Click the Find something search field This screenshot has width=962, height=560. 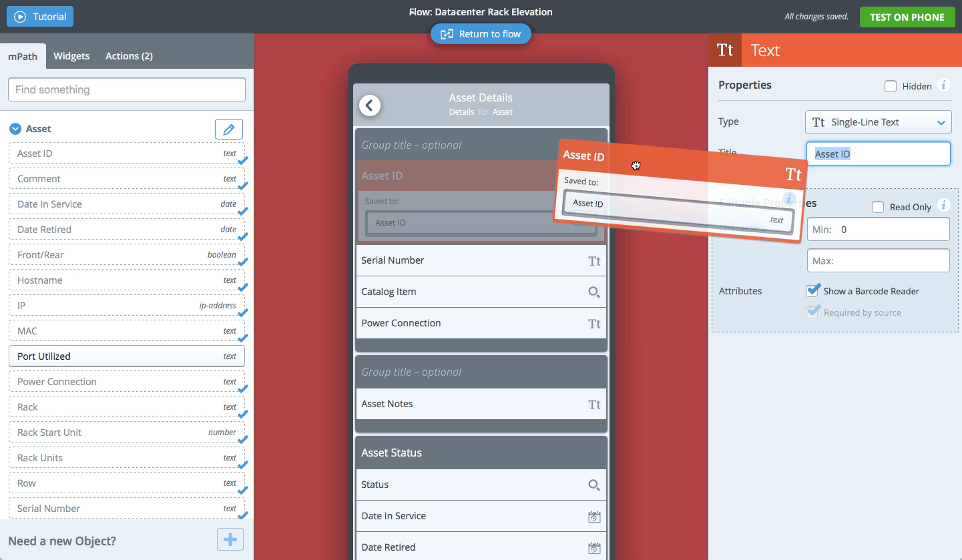click(127, 89)
